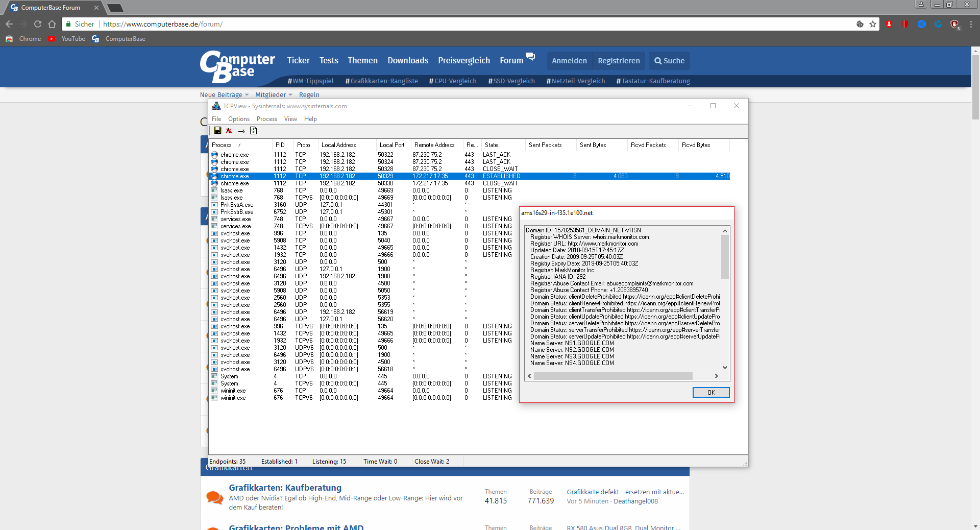Viewport: 980px width, 530px height.
Task: Sort by the Remote Address column header
Action: point(437,145)
